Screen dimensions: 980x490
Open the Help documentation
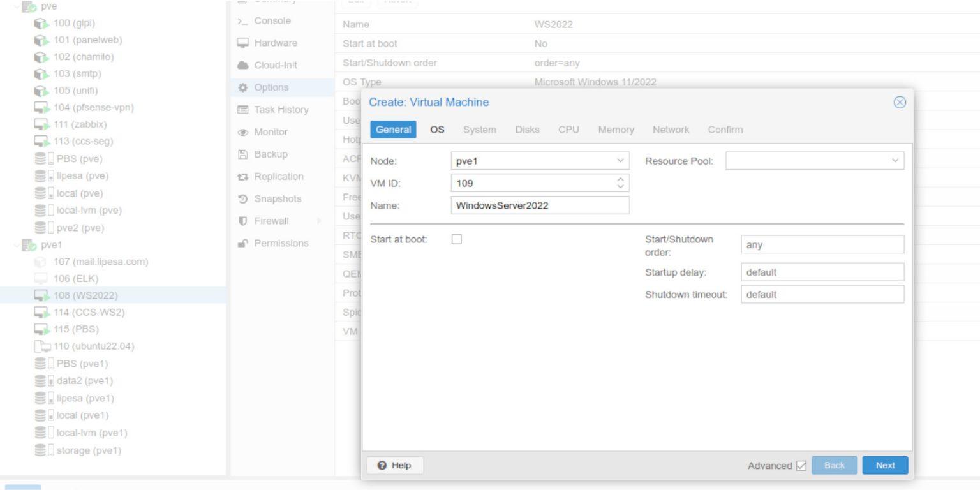(x=395, y=465)
